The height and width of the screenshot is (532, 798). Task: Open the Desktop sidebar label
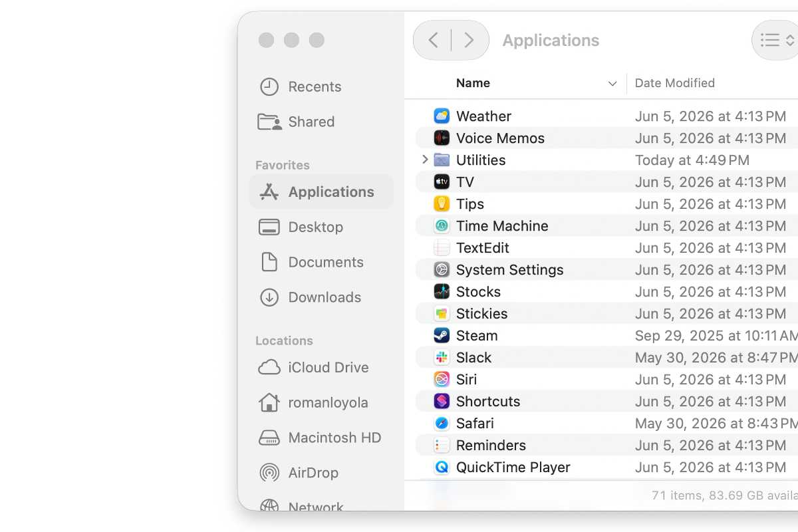coord(316,227)
